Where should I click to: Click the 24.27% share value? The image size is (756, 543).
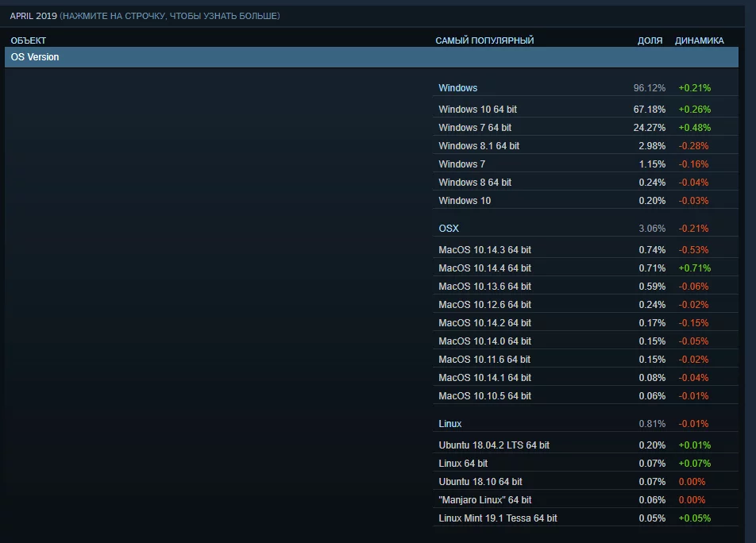(649, 128)
